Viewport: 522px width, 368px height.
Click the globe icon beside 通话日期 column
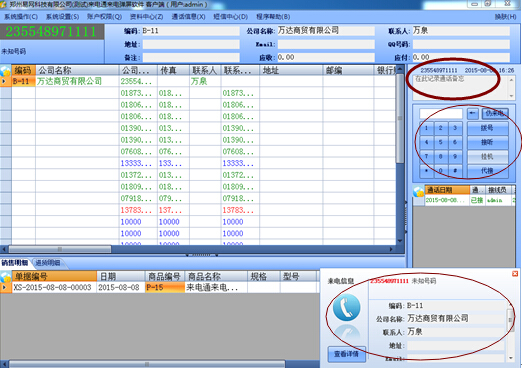pos(418,191)
